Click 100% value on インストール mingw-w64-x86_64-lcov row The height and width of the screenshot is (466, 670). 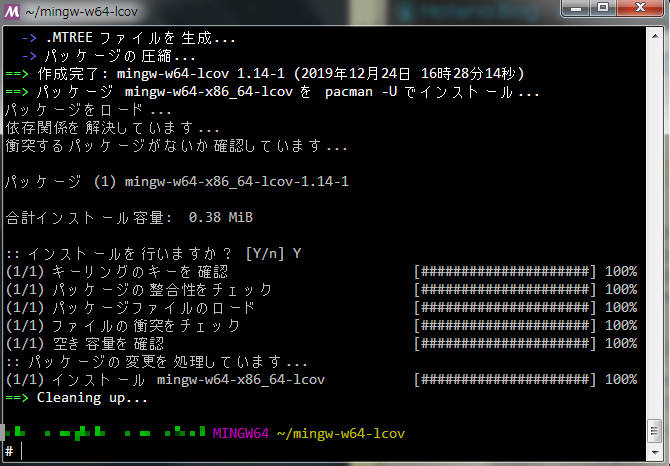click(x=621, y=380)
